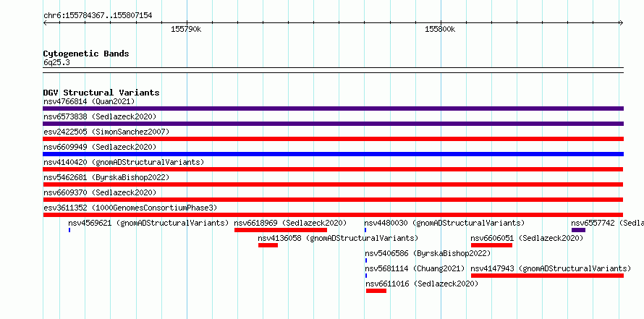Open nsv4569621 (gnomADStructuralVariants) label
Screen dimensions: 644x319
148,223
